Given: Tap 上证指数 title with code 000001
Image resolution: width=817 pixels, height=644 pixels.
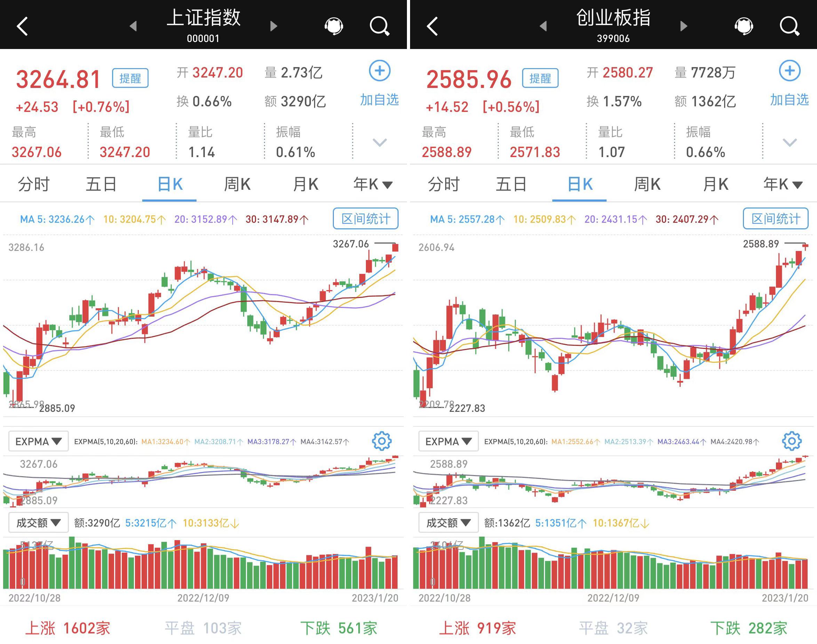Looking at the screenshot, I should (x=203, y=25).
